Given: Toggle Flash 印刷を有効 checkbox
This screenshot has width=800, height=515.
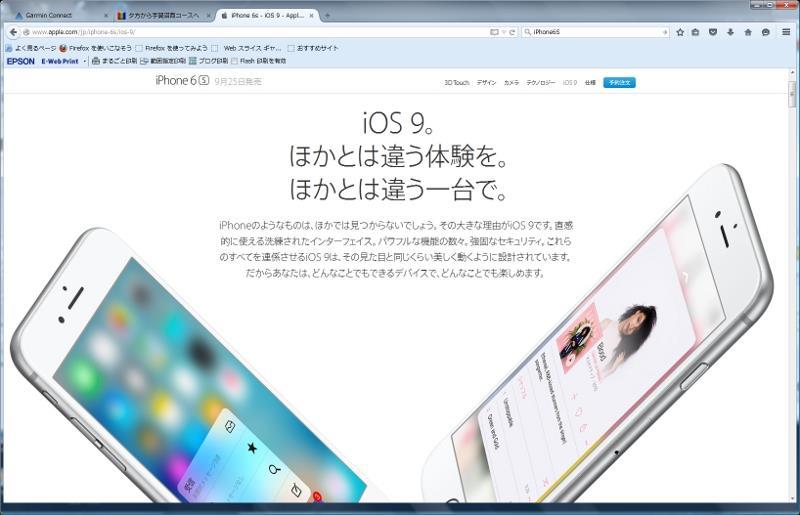Looking at the screenshot, I should 234,61.
